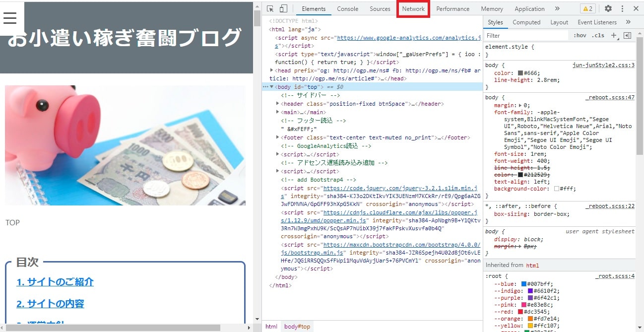This screenshot has height=332, width=644.
Task: Open the google-analytics analytics.js script link
Action: point(408,38)
